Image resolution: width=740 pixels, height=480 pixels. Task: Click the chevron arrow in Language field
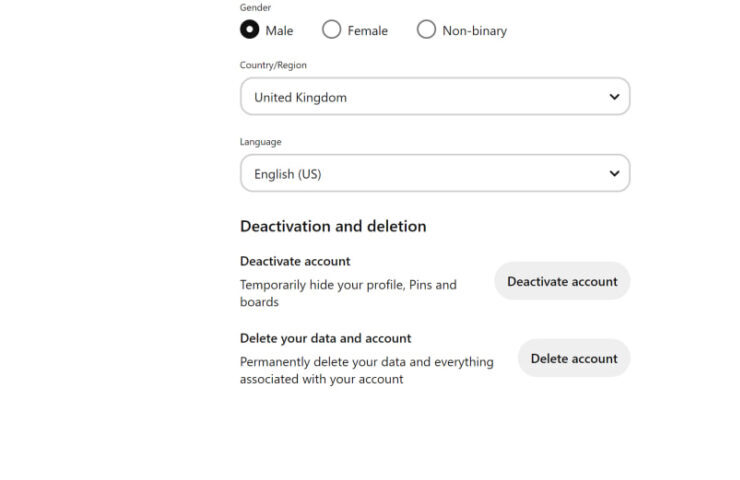click(614, 173)
